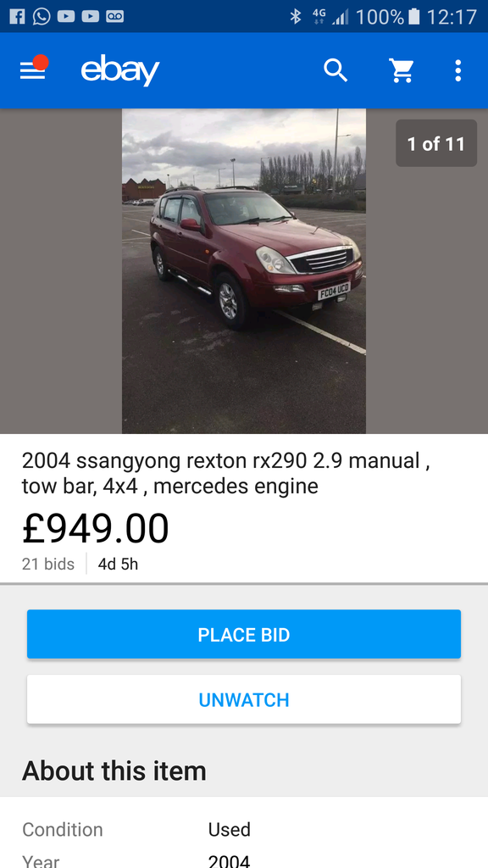Tap the voicemail status icon

pyautogui.click(x=115, y=17)
